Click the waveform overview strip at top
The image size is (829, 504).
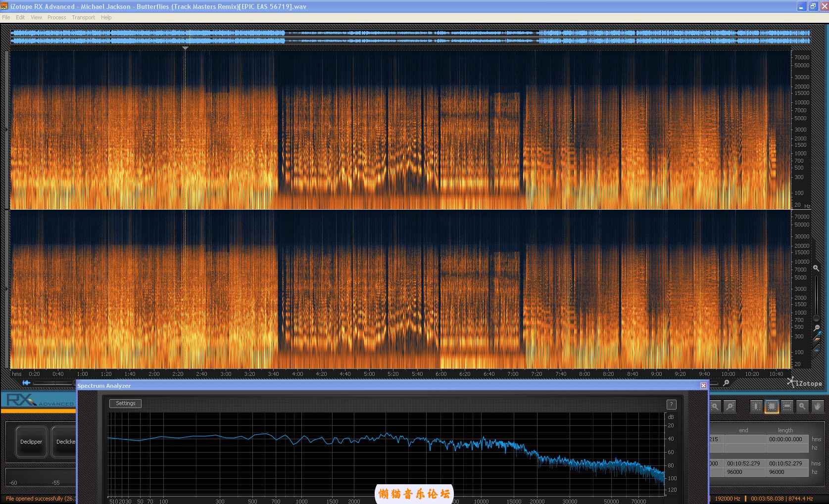(x=410, y=37)
